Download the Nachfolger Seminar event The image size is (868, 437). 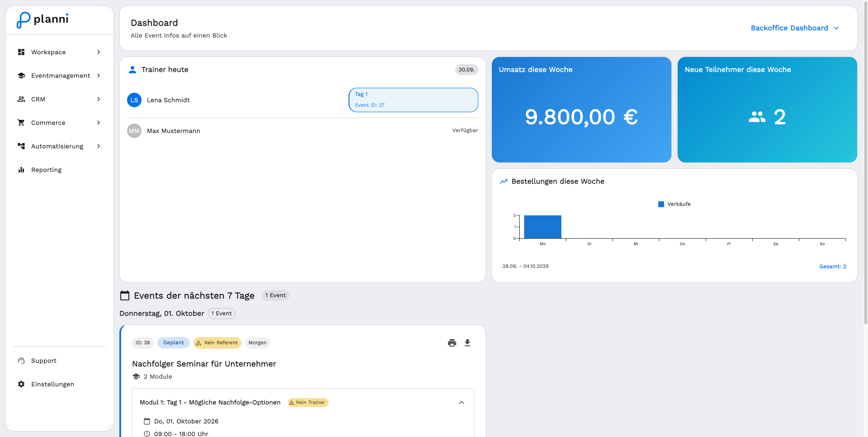coord(467,343)
